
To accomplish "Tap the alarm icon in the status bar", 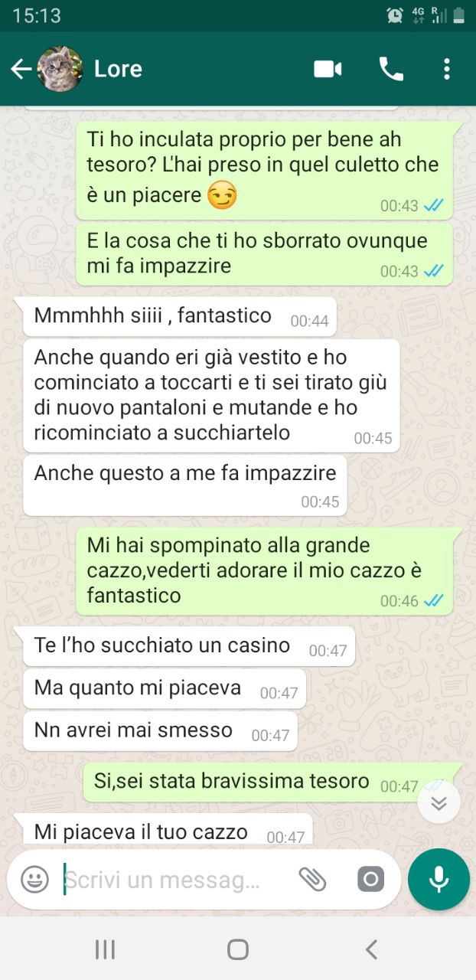I will click(395, 15).
